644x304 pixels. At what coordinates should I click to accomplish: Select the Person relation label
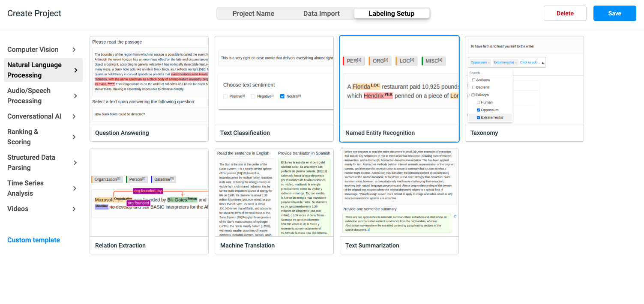click(x=137, y=179)
